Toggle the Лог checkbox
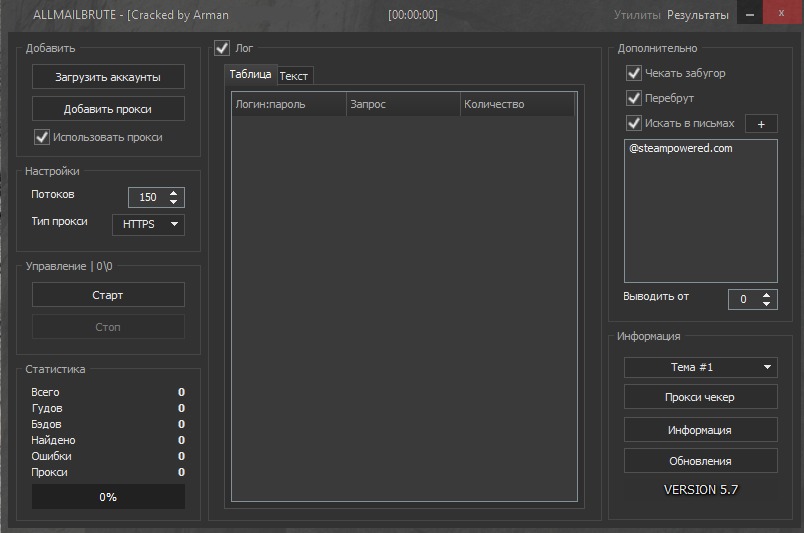 coord(222,47)
